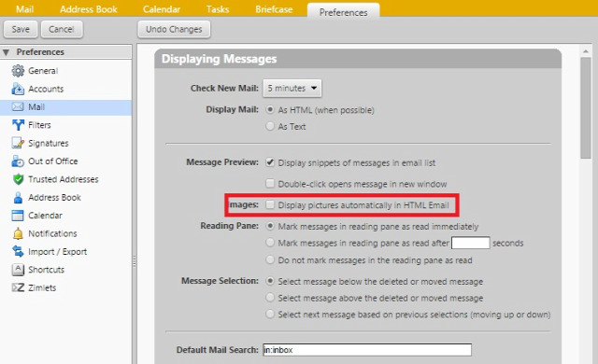Open General preferences
Screen dimensions: 598x364
tap(43, 71)
